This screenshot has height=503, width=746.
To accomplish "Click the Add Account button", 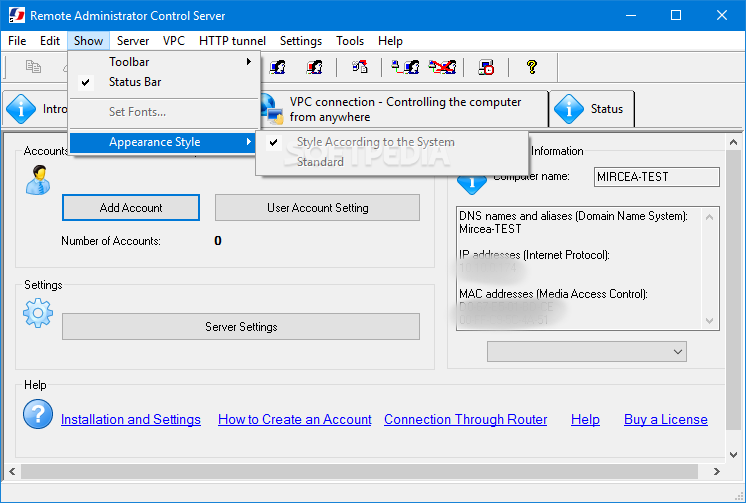I will (131, 207).
